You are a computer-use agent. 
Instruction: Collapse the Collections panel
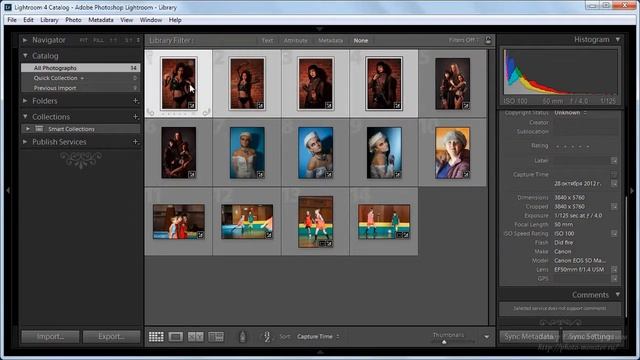tap(25, 117)
